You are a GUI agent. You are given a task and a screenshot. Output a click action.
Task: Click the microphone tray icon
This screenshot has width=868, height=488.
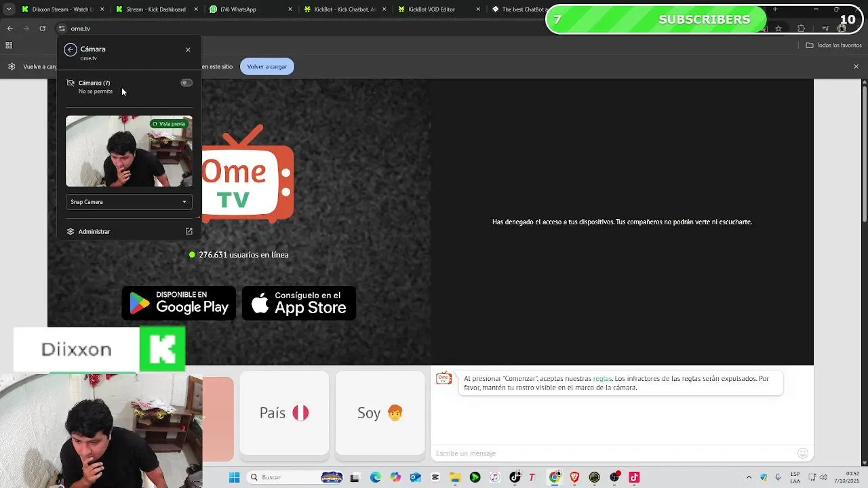coord(778,477)
